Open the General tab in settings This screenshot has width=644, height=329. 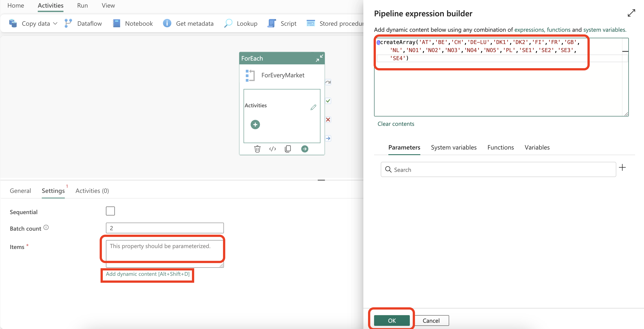tap(20, 190)
